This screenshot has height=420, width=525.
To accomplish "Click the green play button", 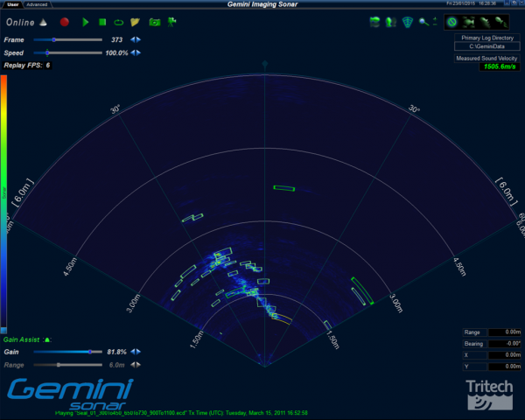I will [86, 21].
